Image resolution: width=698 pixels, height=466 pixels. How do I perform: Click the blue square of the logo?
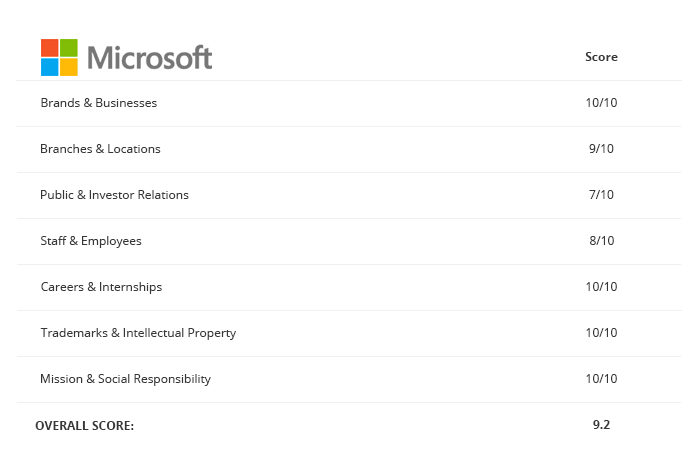(49, 67)
